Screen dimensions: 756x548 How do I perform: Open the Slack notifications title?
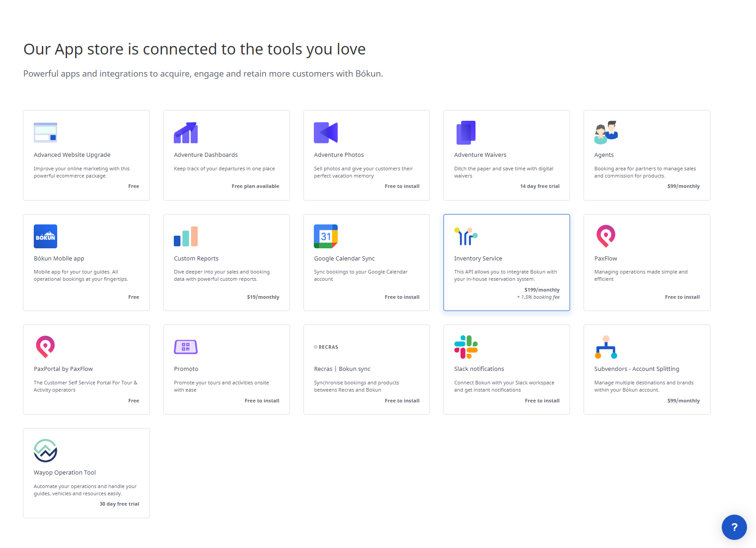(x=479, y=369)
